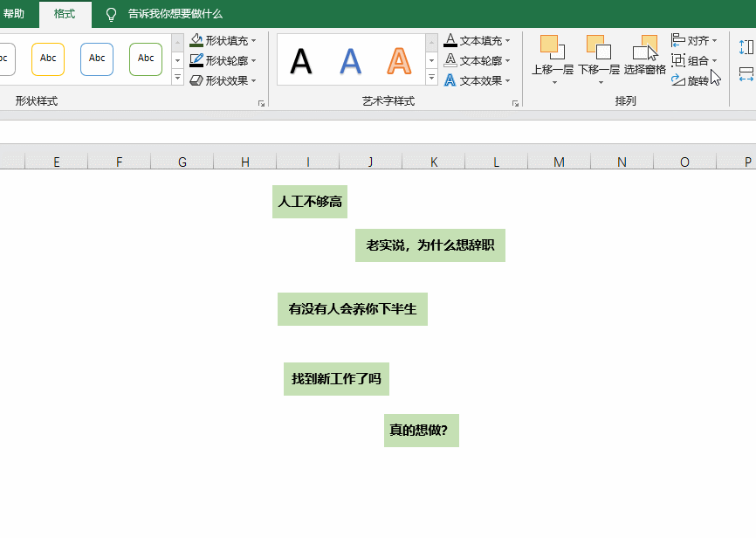The width and height of the screenshot is (756, 538).
Task: Click the 形状填充 paint bucket icon
Action: pos(196,40)
